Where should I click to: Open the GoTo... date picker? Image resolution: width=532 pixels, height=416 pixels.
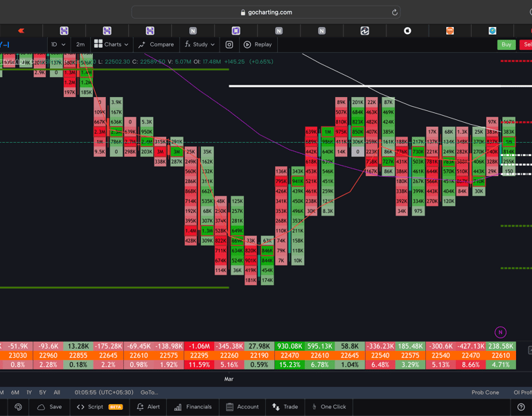(150, 392)
